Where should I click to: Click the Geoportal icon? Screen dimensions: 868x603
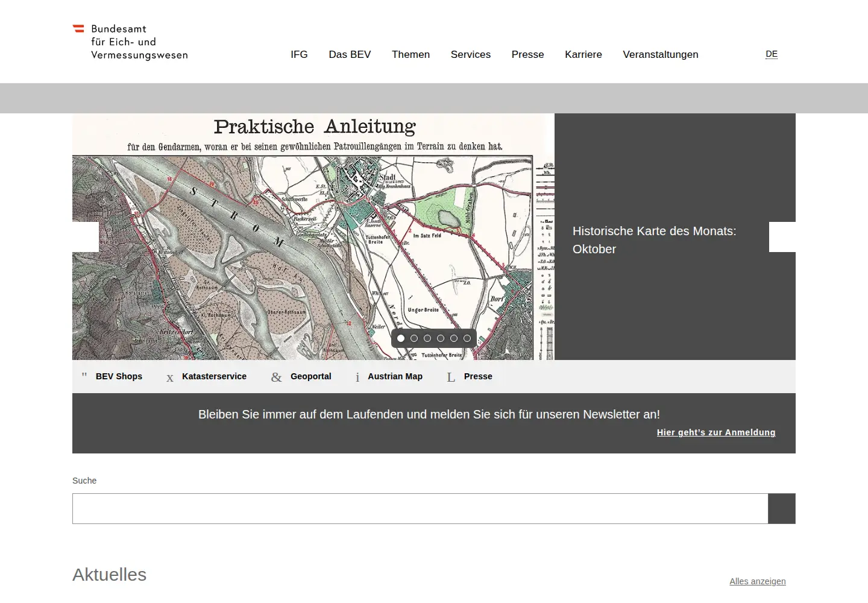pyautogui.click(x=277, y=377)
